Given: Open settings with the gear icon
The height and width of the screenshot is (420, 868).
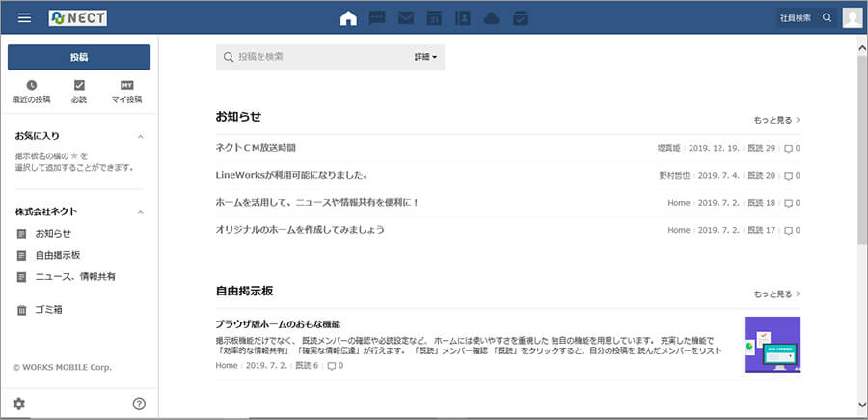Looking at the screenshot, I should (19, 404).
